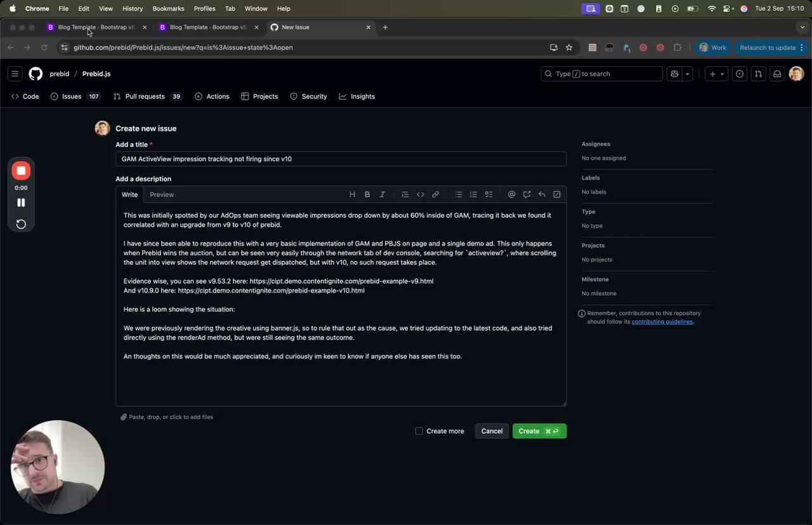Screen dimensions: 812x525
Task: Open your issues from the circle-dot header icon
Action: (x=740, y=74)
